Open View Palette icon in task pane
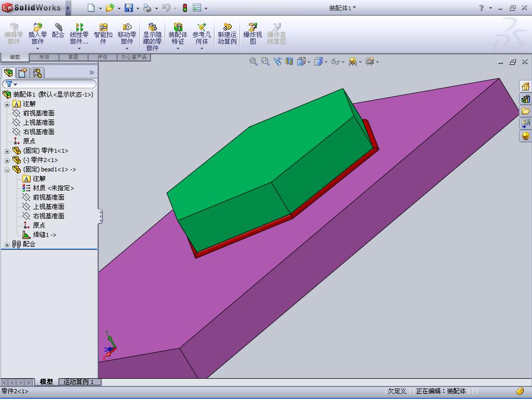 [x=525, y=123]
